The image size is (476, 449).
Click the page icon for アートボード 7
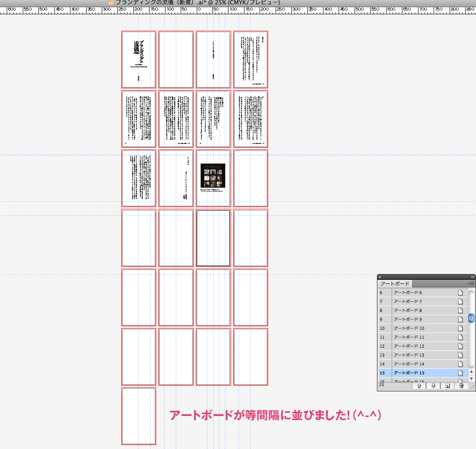(460, 301)
